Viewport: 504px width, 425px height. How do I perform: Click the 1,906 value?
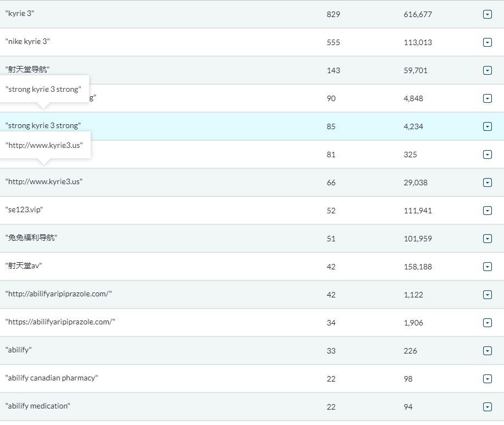pos(413,323)
